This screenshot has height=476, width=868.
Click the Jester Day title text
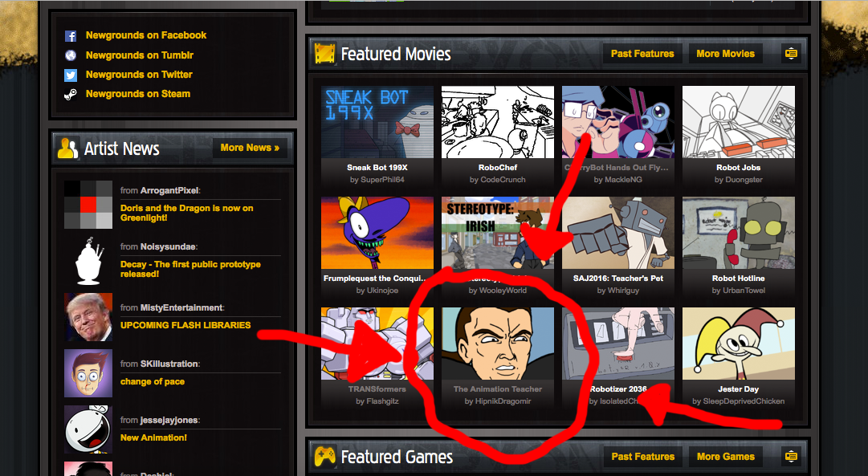coord(739,389)
